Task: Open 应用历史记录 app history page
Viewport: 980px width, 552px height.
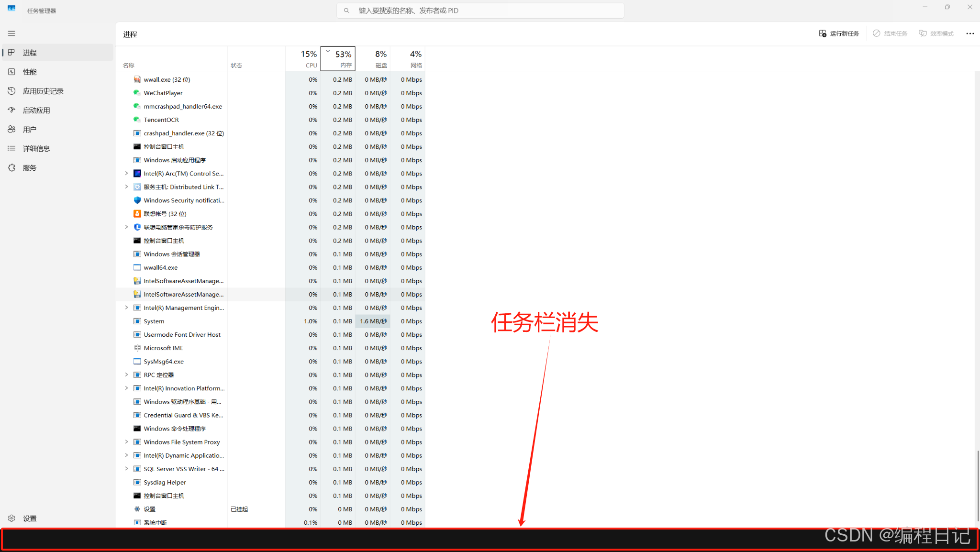Action: point(43,91)
